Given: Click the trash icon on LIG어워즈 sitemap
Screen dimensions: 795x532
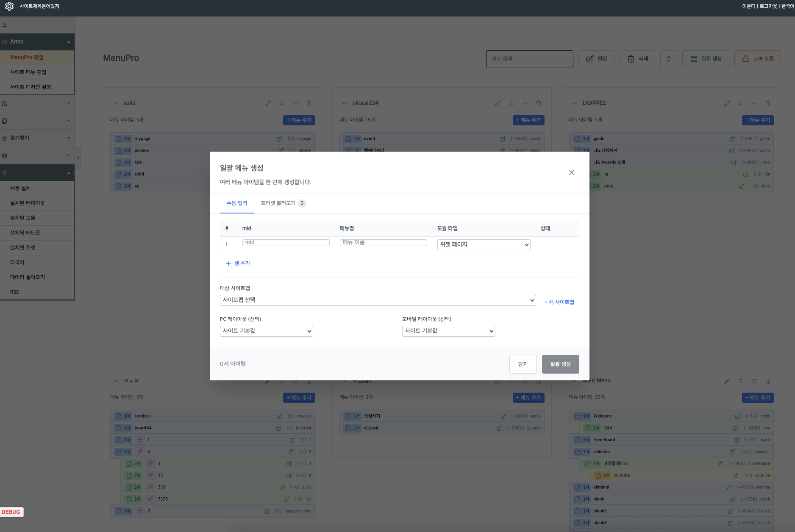Looking at the screenshot, I should [x=767, y=103].
